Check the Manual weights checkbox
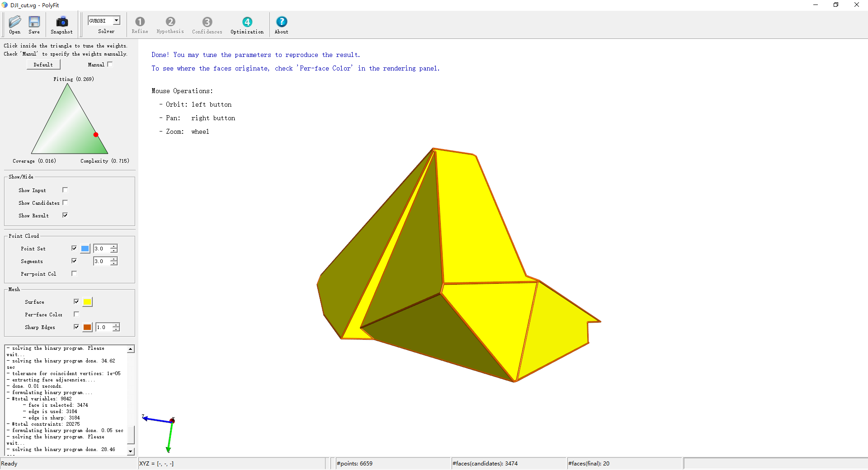 pyautogui.click(x=110, y=65)
